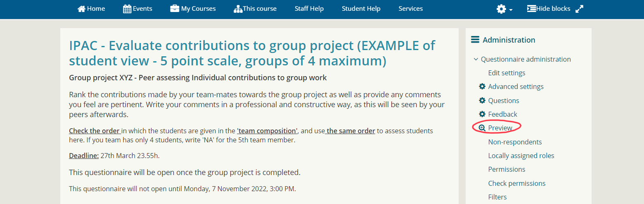Click the My Courses briefcase icon
This screenshot has width=644, height=204.
pos(175,9)
